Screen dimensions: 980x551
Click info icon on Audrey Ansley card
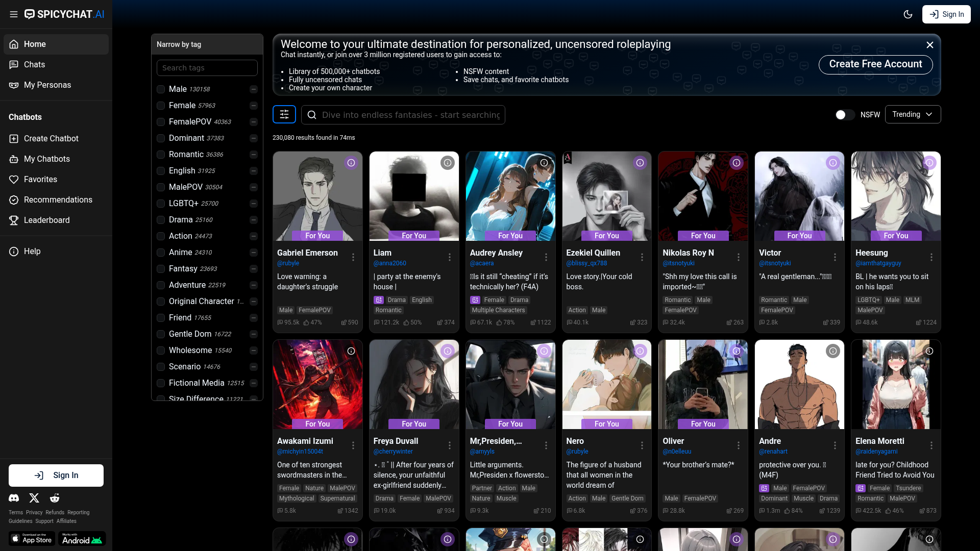(x=544, y=163)
